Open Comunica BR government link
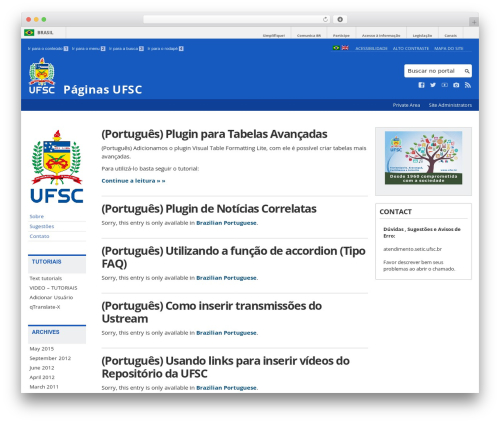The height and width of the screenshot is (423, 500). 309,35
